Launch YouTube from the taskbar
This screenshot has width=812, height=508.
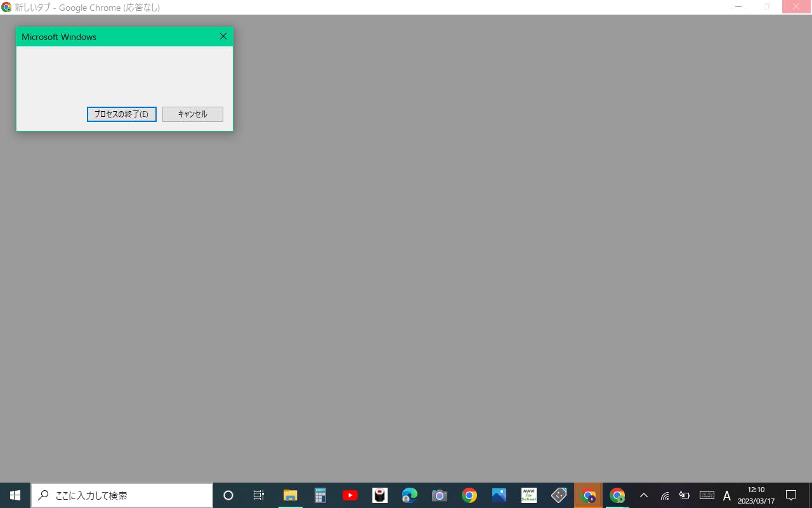[x=350, y=495]
